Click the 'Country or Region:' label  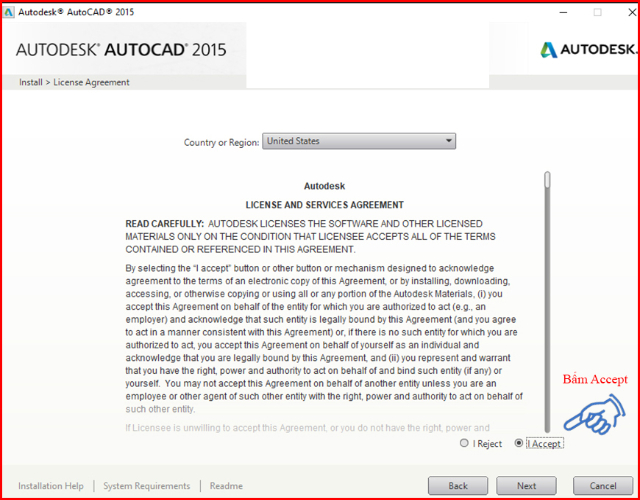pyautogui.click(x=221, y=142)
